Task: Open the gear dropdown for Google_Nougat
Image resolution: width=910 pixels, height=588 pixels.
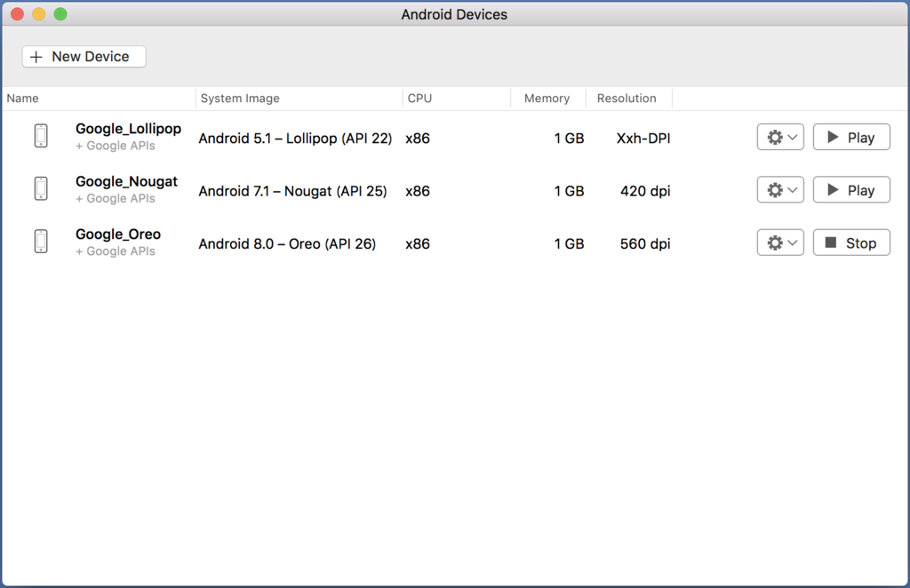Action: point(780,190)
